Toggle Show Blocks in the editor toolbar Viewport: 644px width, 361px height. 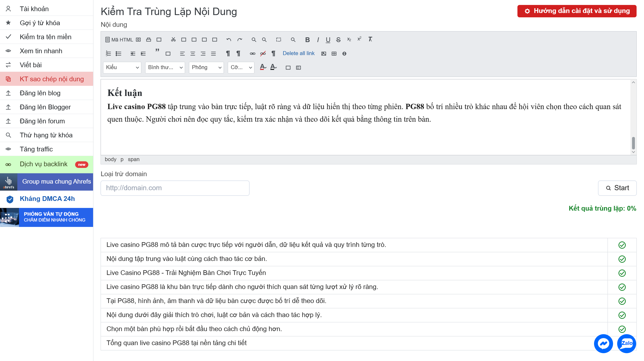tap(298, 67)
